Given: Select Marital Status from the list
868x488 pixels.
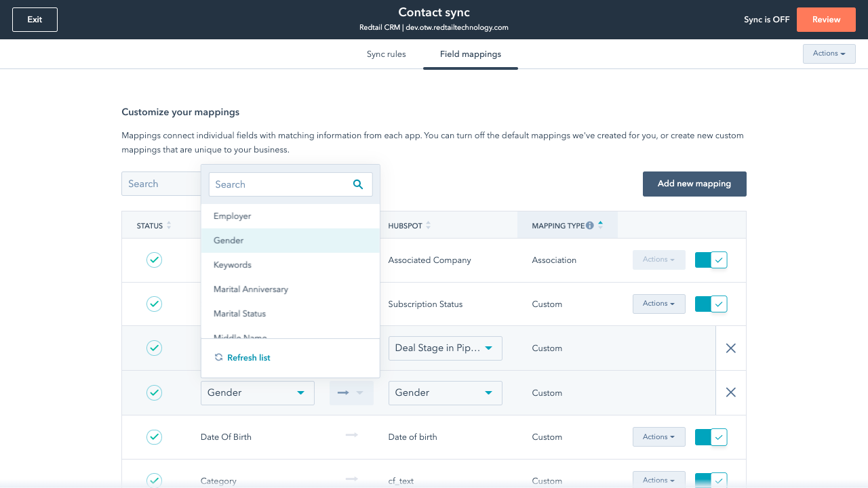Looking at the screenshot, I should click(x=239, y=314).
